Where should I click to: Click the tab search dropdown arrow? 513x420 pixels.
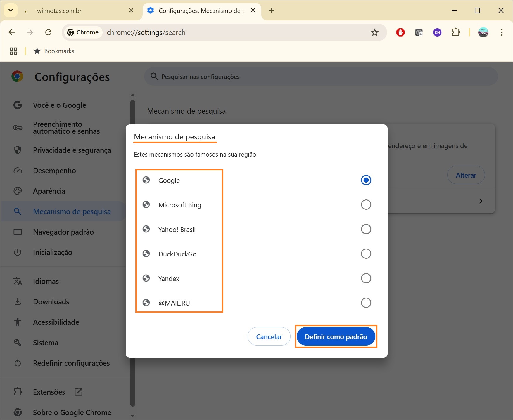tap(11, 11)
